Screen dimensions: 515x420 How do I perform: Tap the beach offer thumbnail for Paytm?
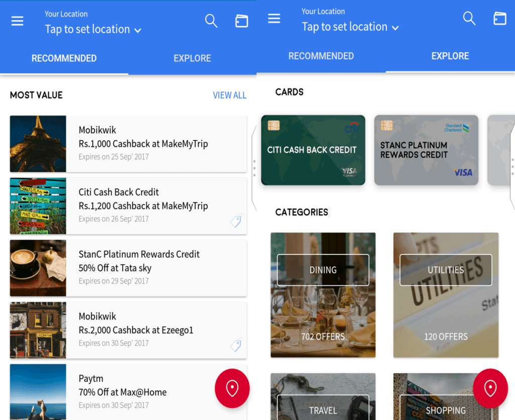(38, 392)
